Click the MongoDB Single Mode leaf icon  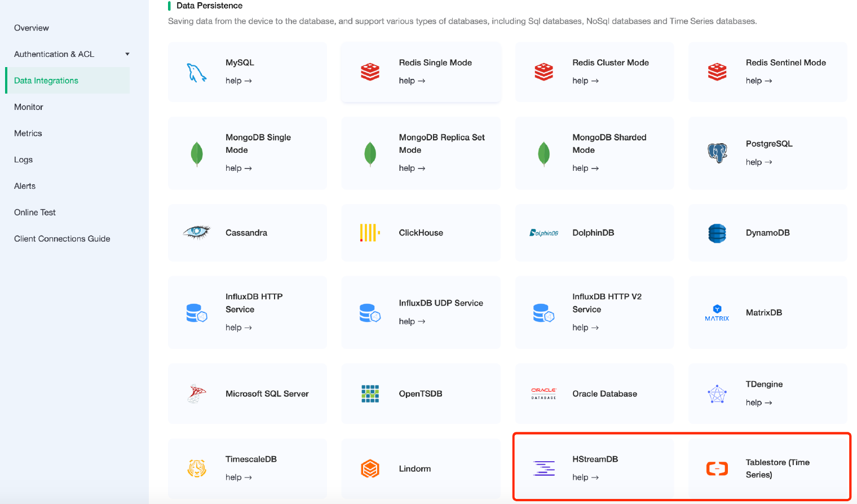point(197,153)
